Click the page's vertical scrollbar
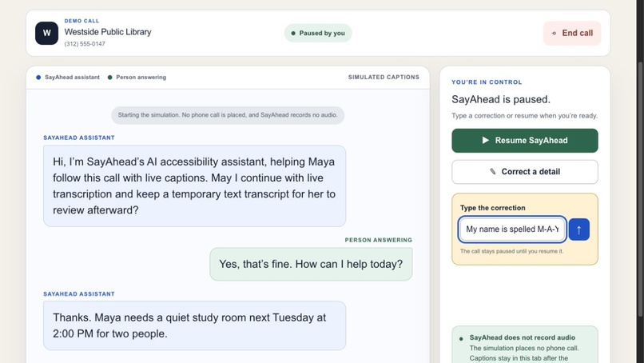Image resolution: width=644 pixels, height=363 pixels. pos(640,189)
